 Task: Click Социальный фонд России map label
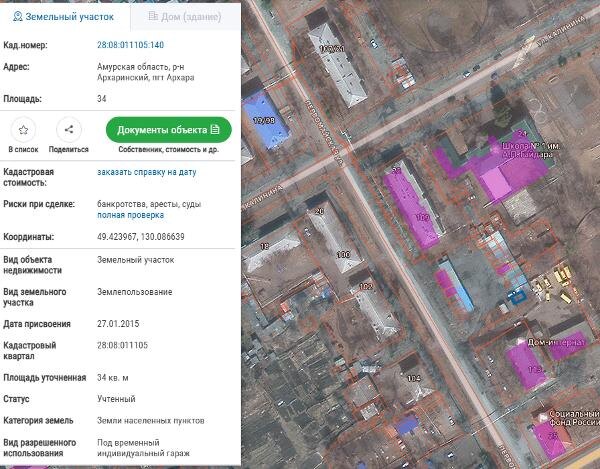[x=574, y=418]
